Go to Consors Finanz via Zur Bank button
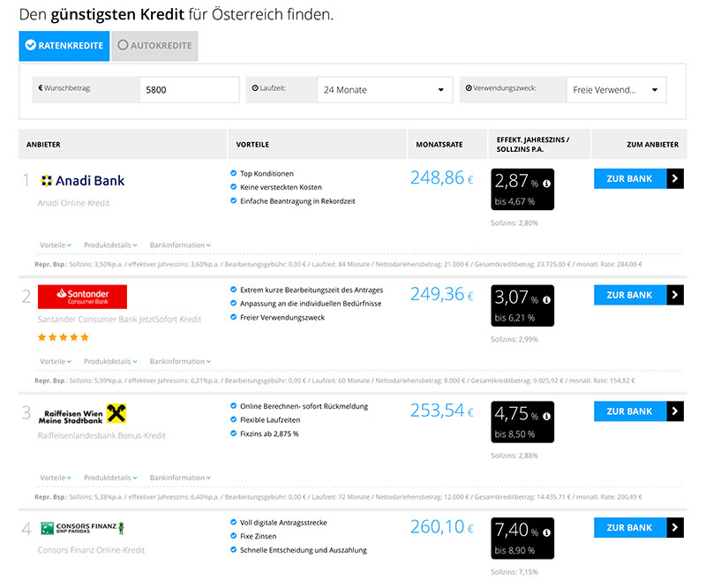Viewport: 706px width, 588px height. (x=638, y=527)
